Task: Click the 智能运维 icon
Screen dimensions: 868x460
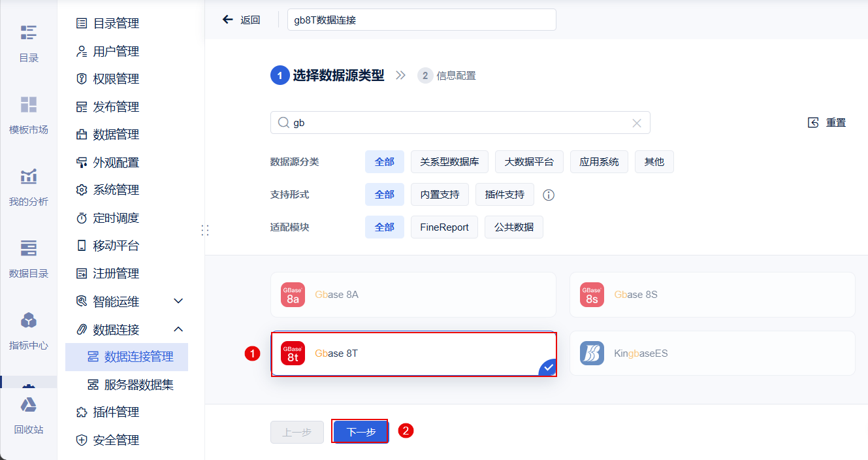Action: coord(82,301)
